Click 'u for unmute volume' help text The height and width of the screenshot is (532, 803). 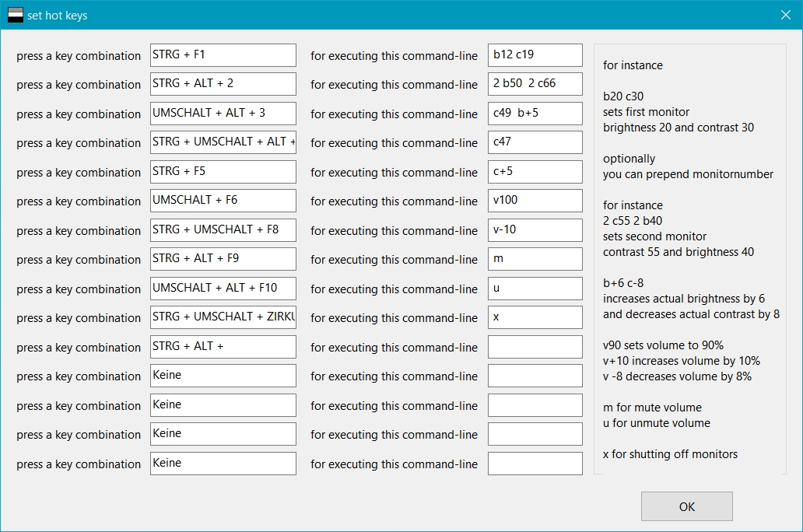click(657, 423)
